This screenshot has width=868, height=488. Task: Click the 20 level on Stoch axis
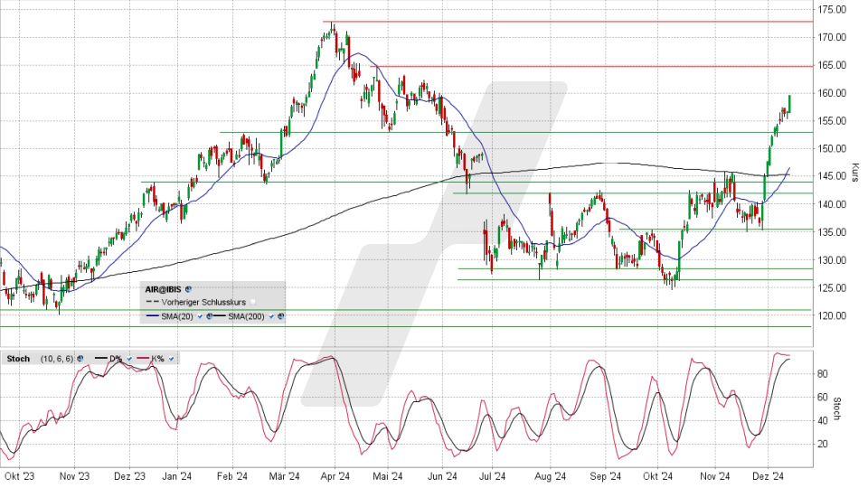click(x=823, y=444)
